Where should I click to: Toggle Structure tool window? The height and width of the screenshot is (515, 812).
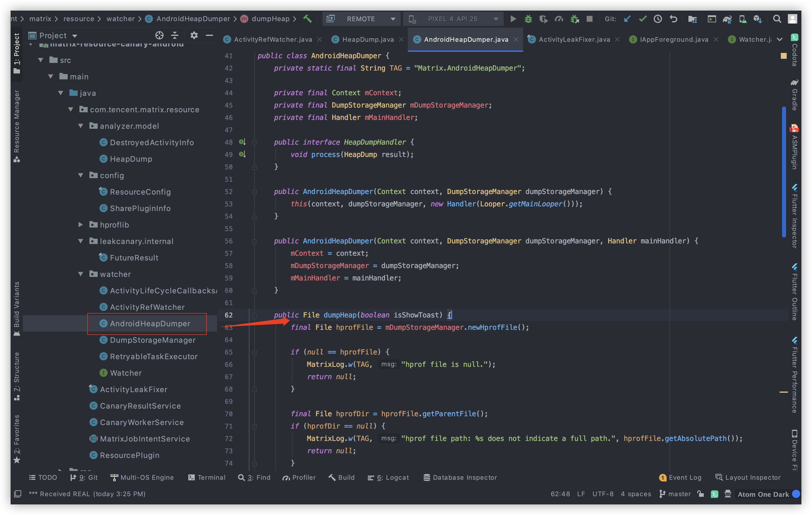coord(17,376)
